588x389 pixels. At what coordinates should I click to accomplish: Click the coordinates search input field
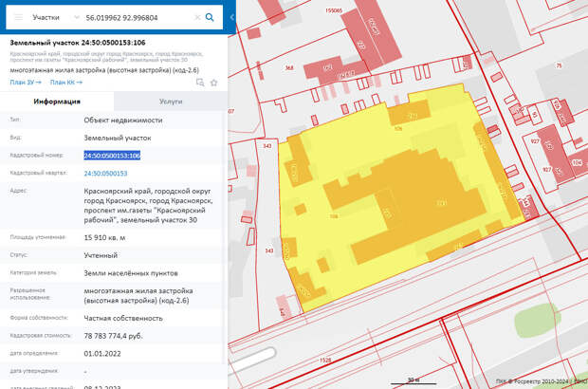coord(133,17)
